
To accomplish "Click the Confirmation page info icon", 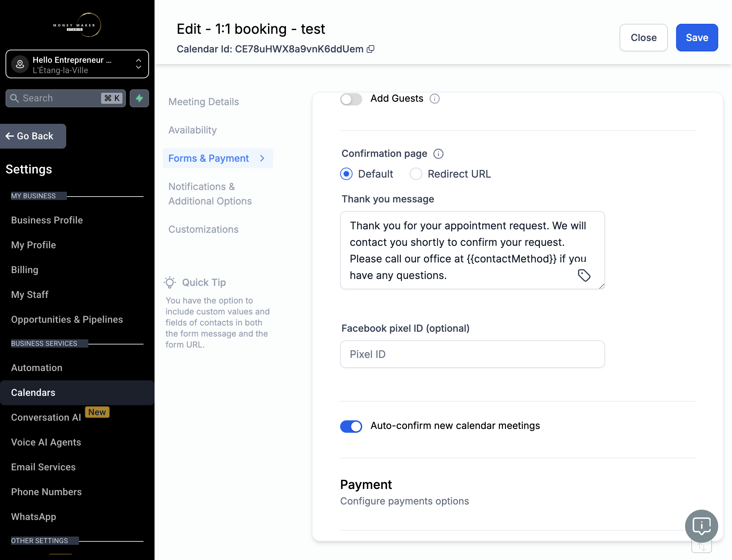I will coord(438,153).
